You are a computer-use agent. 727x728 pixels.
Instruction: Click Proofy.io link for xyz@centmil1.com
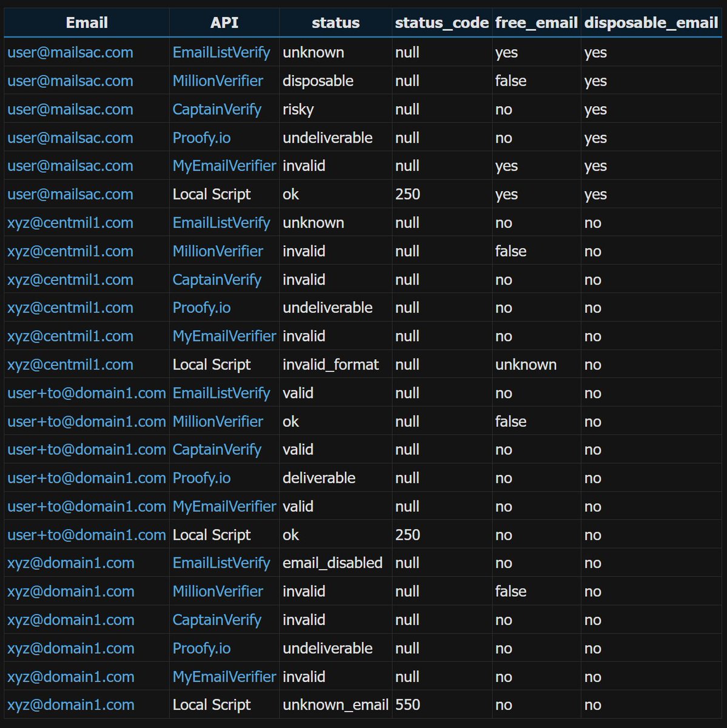[x=201, y=308]
